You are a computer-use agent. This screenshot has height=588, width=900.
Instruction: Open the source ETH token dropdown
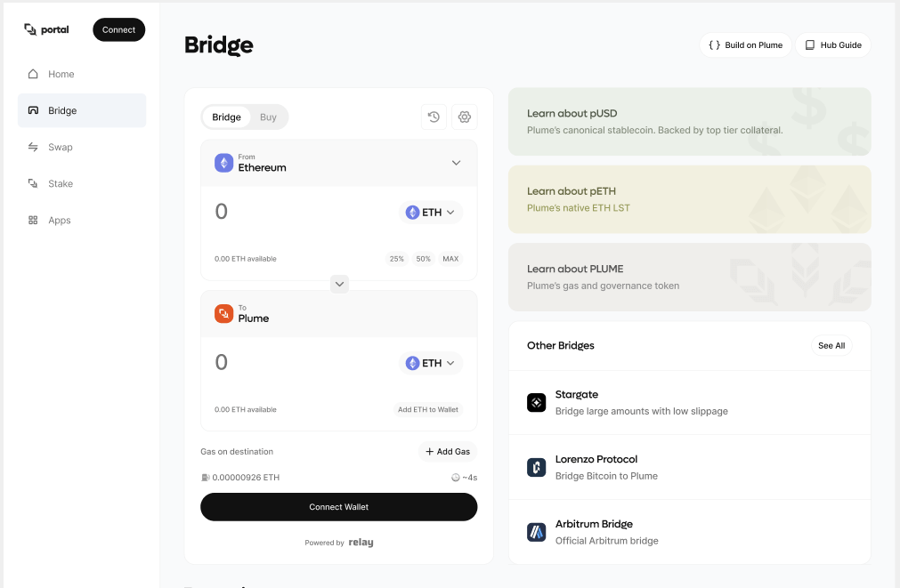(x=431, y=213)
